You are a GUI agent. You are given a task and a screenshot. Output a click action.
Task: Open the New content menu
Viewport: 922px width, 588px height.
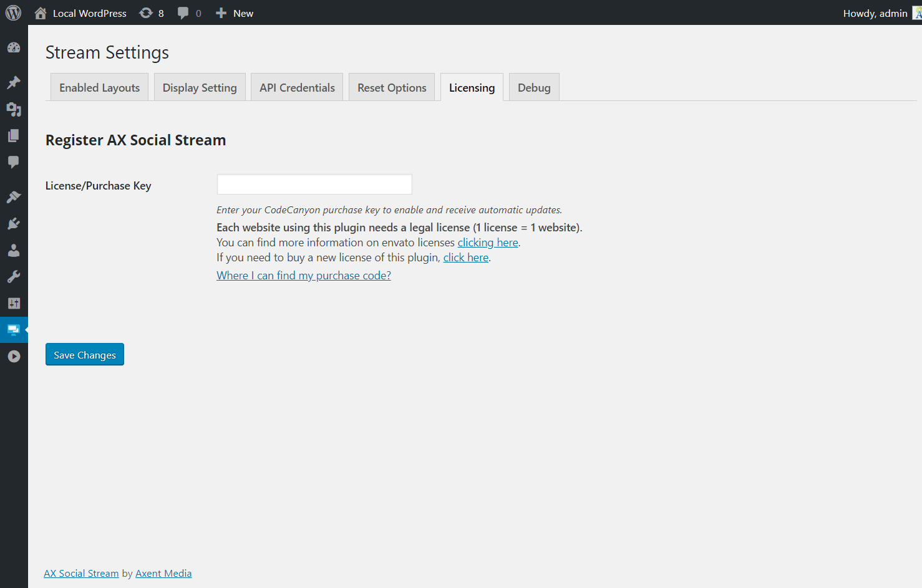coord(235,13)
